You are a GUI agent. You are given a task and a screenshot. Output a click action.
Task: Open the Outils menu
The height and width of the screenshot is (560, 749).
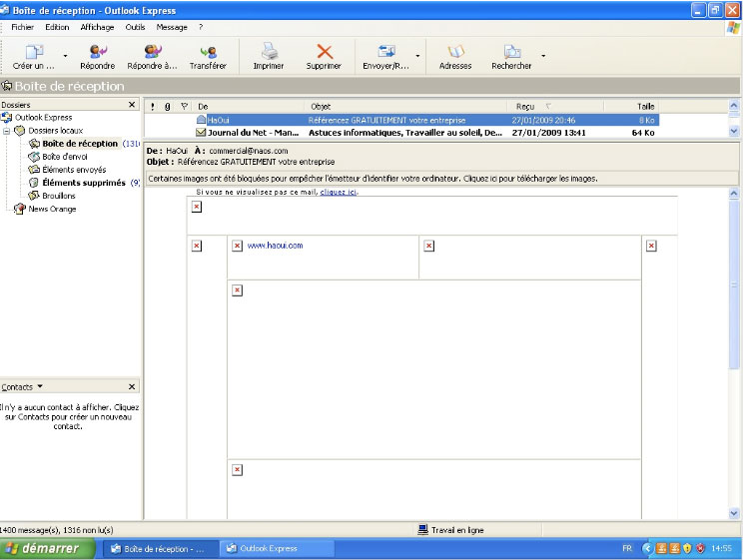(135, 27)
